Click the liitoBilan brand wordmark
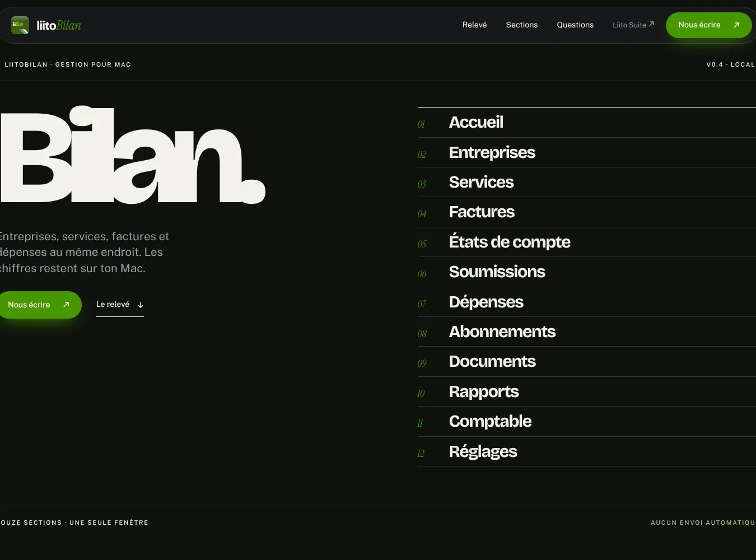This screenshot has width=756, height=560. point(59,25)
